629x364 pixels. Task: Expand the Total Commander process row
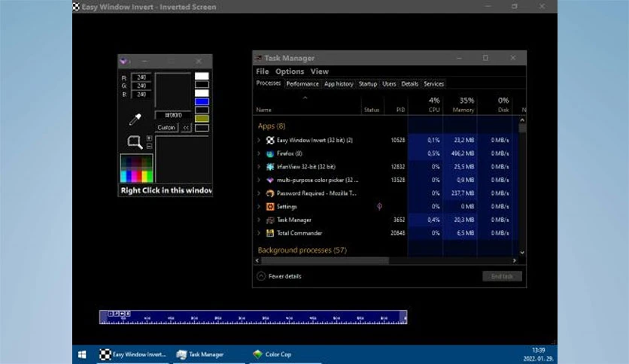point(259,233)
